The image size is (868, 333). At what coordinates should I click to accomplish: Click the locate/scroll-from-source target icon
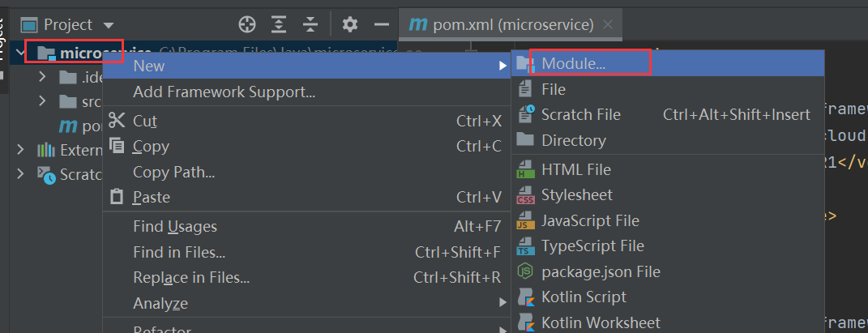[x=247, y=24]
